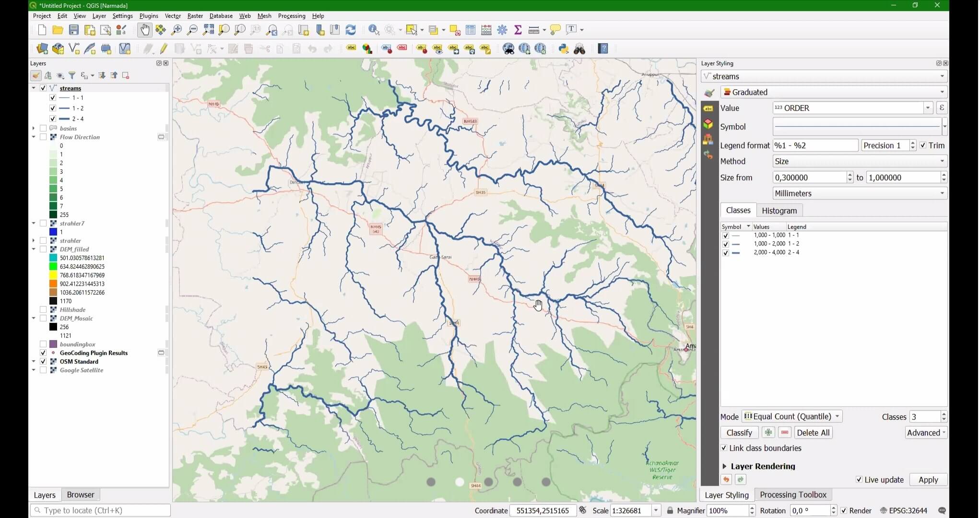
Task: Open the Raster menu
Action: [x=195, y=16]
